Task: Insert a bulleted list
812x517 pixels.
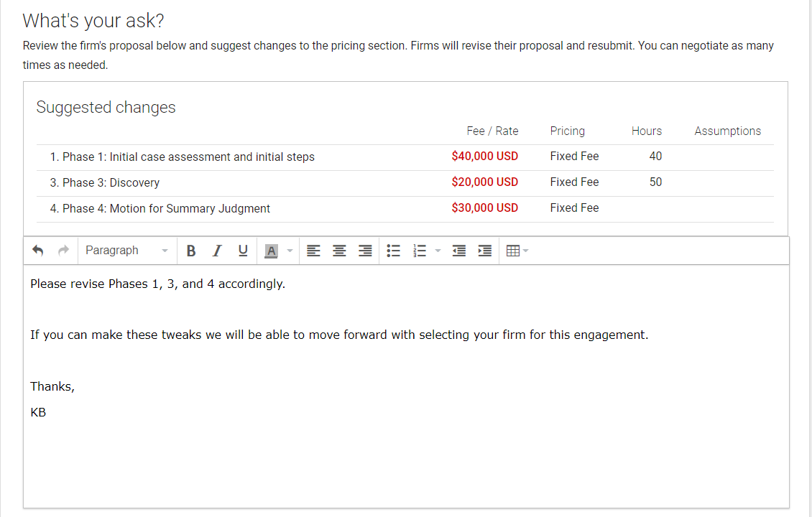Action: [394, 251]
